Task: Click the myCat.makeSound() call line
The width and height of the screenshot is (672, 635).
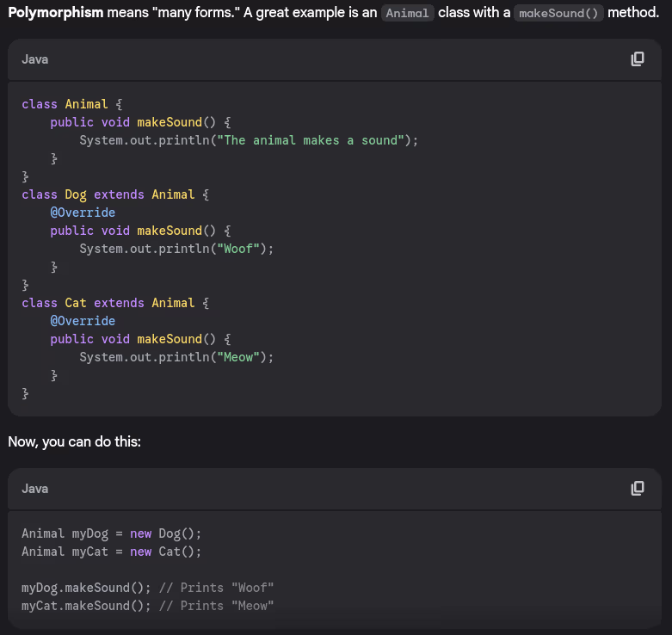Action: pos(86,606)
